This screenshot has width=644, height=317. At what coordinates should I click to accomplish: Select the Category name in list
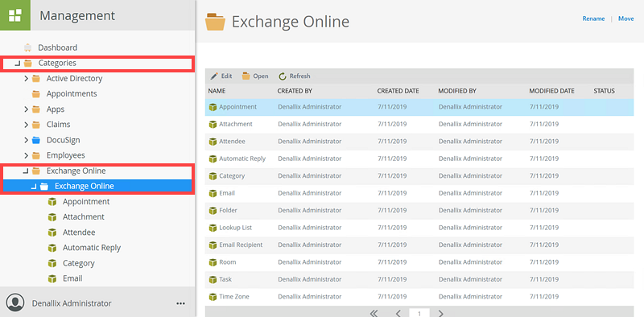coord(232,175)
